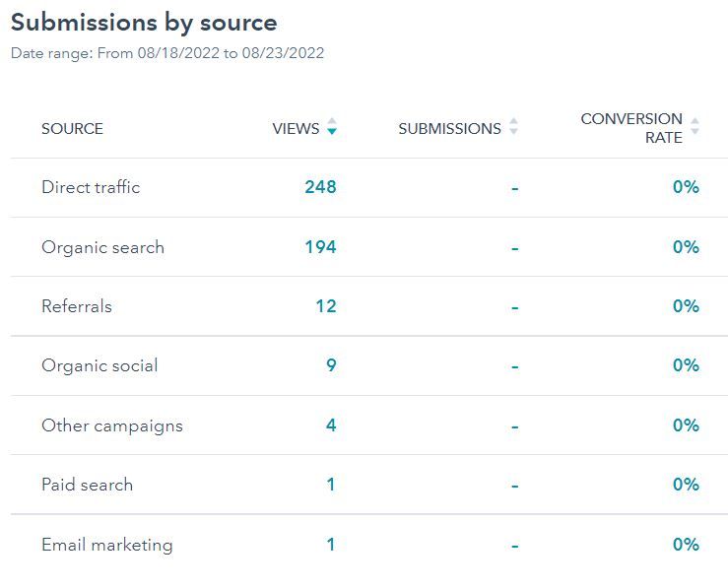This screenshot has height=588, width=728.
Task: Click Organic search conversion rate 0%
Action: (x=686, y=247)
